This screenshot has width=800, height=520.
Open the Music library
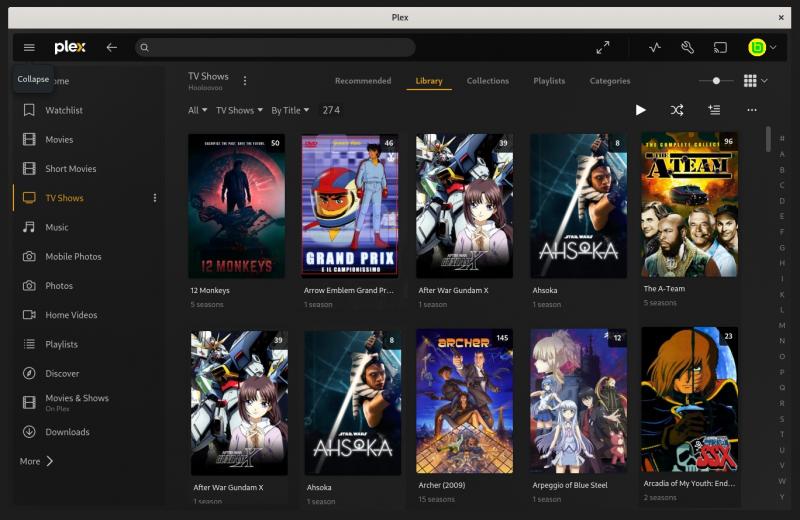tap(57, 227)
